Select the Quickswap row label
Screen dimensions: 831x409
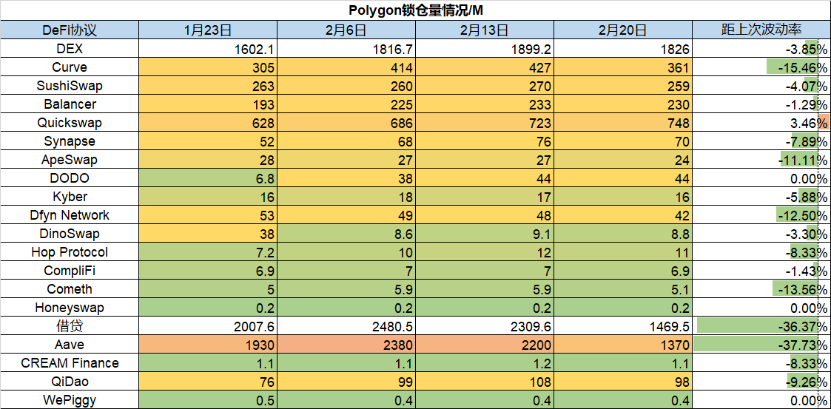(x=69, y=122)
